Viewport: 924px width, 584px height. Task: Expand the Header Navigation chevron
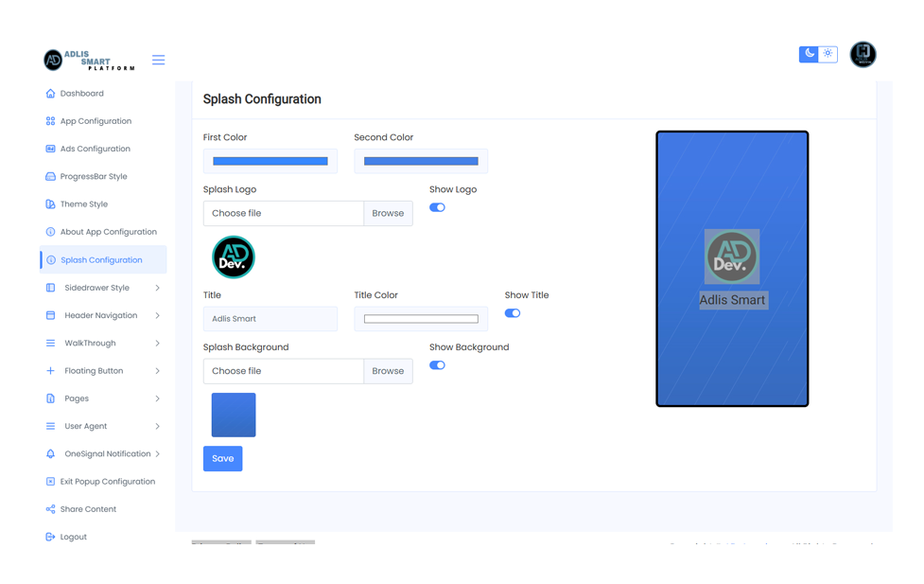pos(157,315)
